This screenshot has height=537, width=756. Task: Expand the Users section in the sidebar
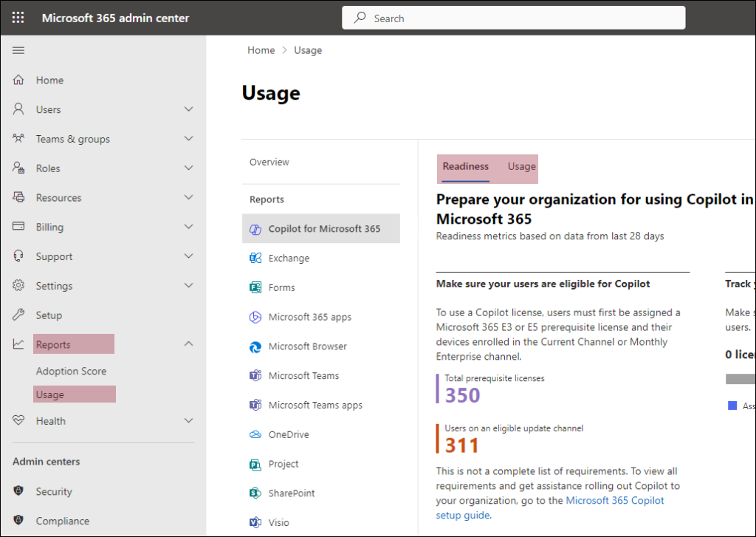pyautogui.click(x=188, y=109)
